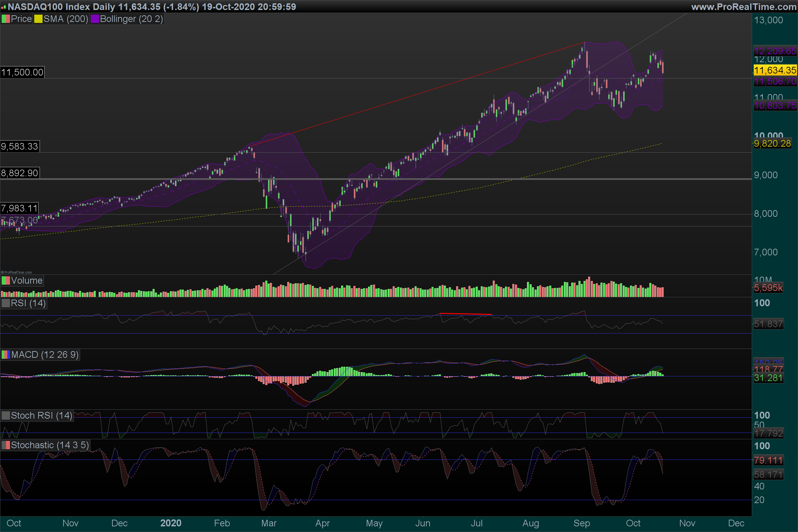Click the SMA (200) indicator label

coord(66,19)
